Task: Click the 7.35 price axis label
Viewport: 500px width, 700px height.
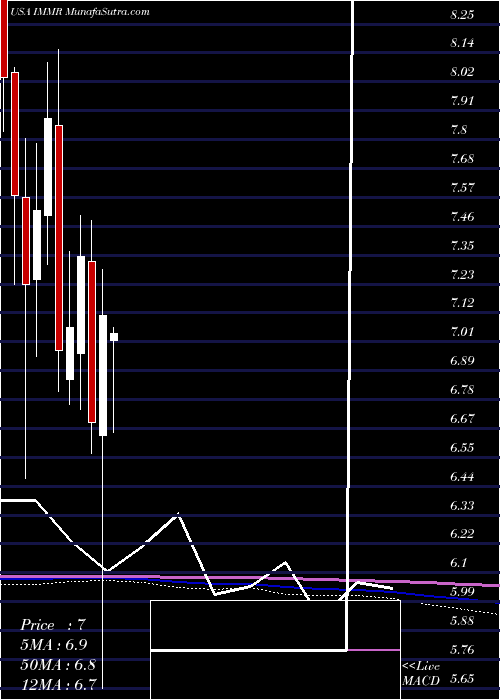Action: (x=462, y=246)
